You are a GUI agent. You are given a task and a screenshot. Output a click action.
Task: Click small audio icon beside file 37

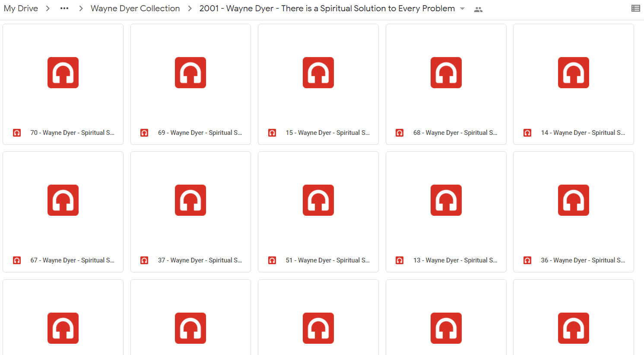(x=144, y=260)
